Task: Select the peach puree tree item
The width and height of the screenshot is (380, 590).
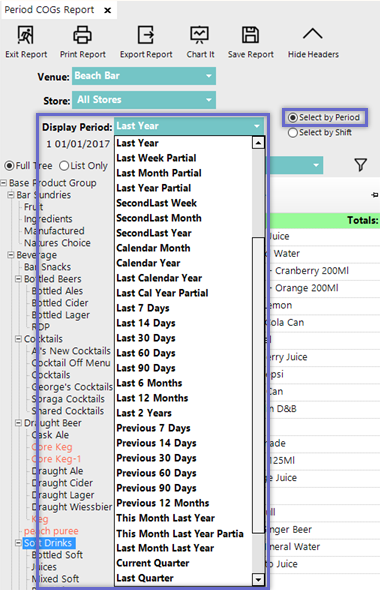Action: click(51, 531)
